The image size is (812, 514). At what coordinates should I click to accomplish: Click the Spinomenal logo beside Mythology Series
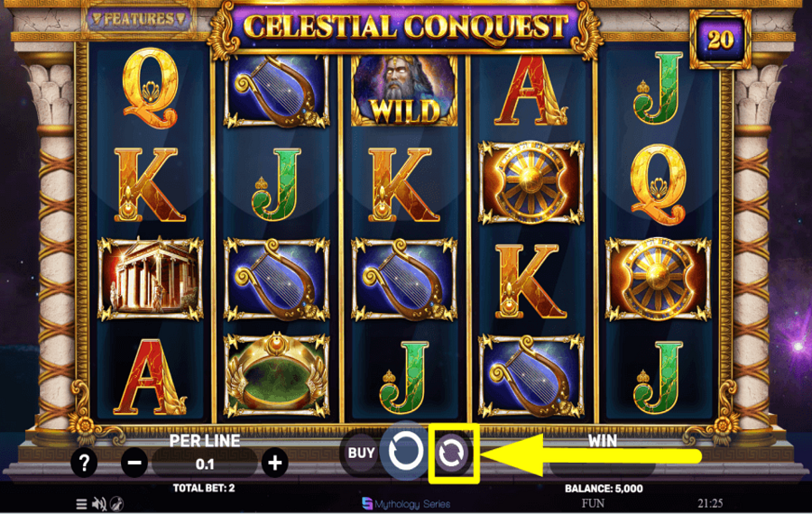(x=367, y=503)
